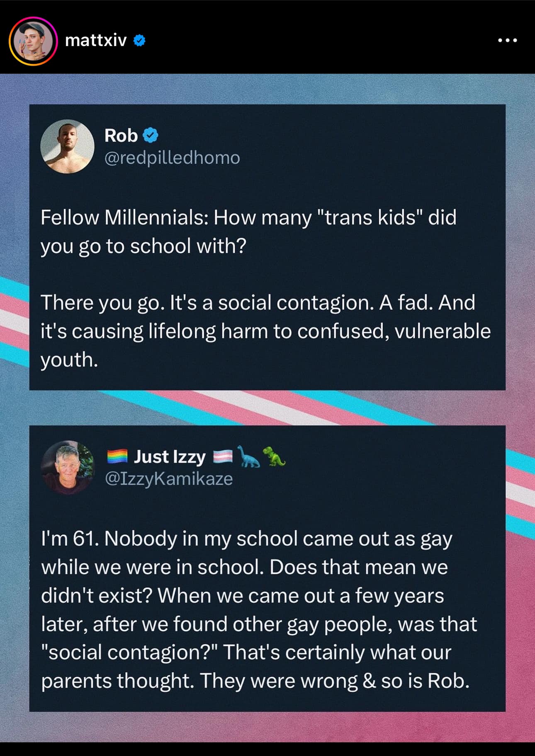Click the display name Rob
The image size is (535, 756).
pos(121,136)
